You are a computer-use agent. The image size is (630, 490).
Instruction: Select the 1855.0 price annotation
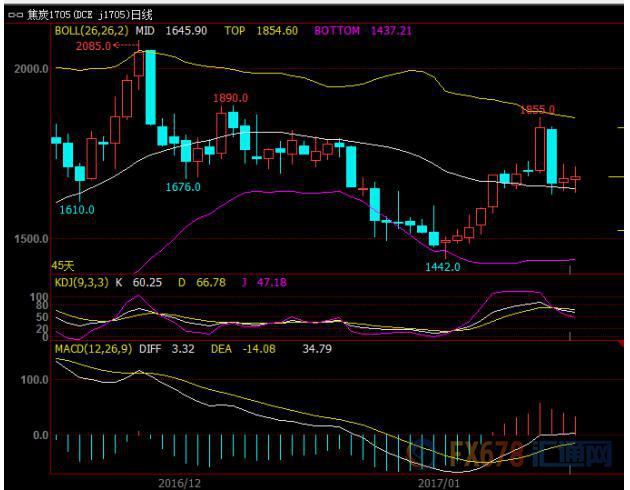pyautogui.click(x=536, y=110)
